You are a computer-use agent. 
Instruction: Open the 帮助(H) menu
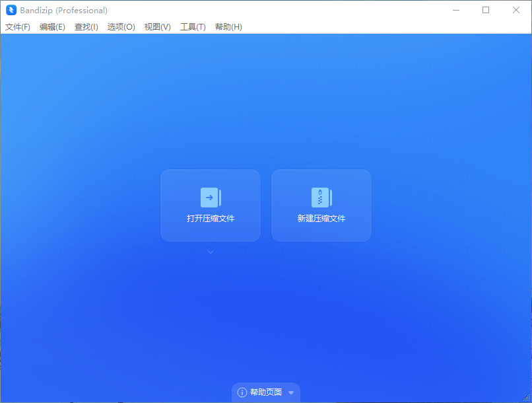tap(228, 27)
